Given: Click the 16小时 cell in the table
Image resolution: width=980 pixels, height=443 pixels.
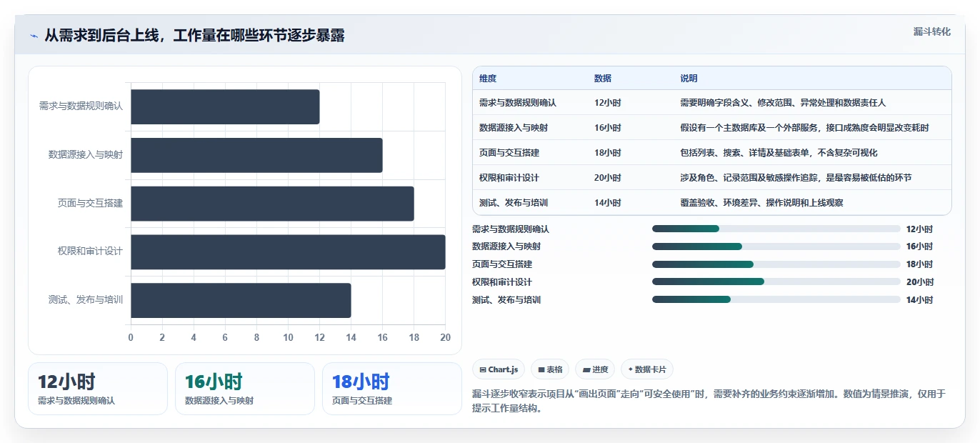Looking at the screenshot, I should (x=608, y=128).
